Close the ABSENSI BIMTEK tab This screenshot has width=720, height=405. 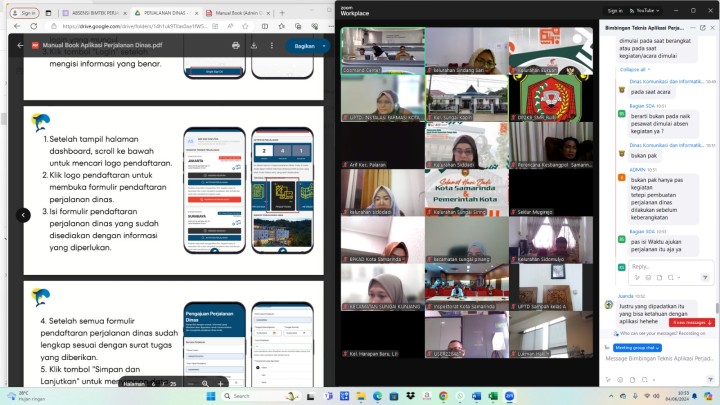pos(125,13)
